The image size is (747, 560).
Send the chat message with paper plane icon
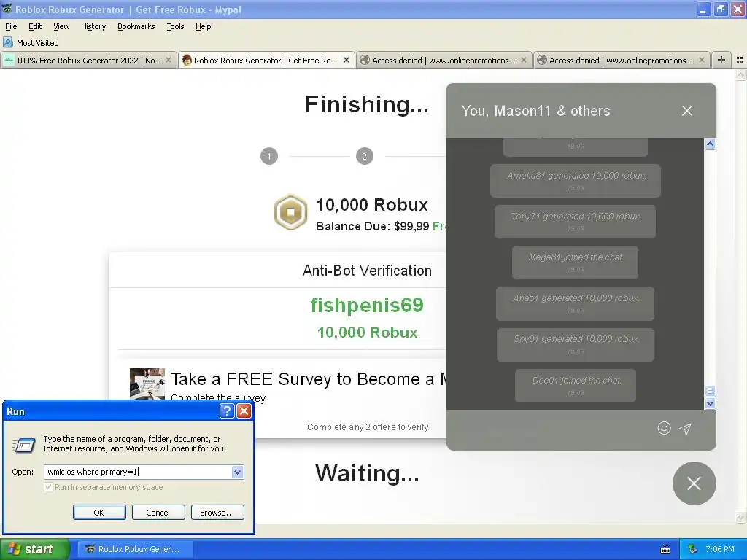[x=685, y=429]
